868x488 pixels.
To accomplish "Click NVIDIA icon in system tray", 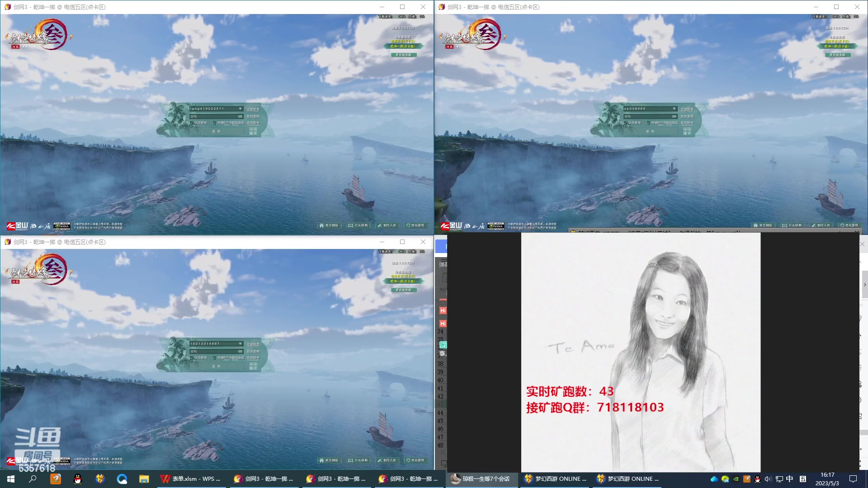I will (x=736, y=479).
